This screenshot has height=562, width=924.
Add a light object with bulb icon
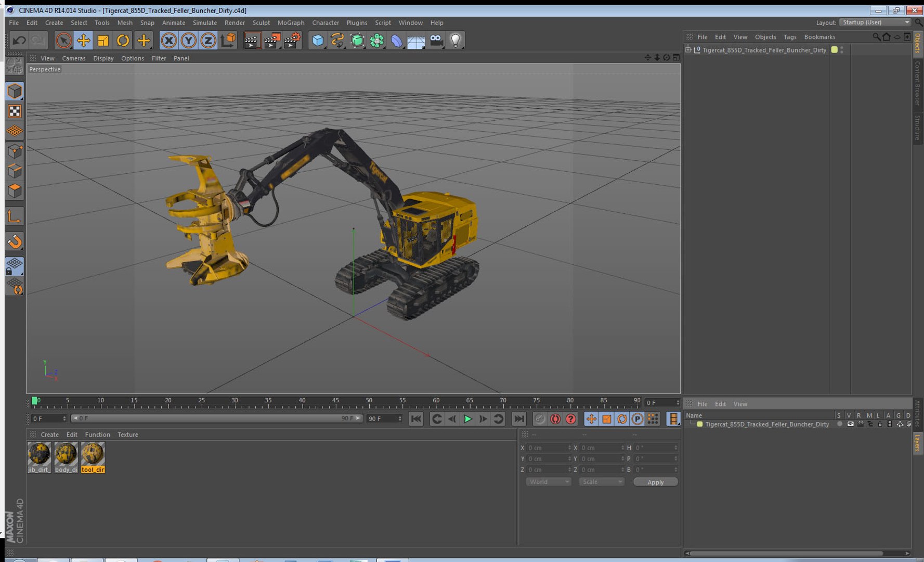456,40
